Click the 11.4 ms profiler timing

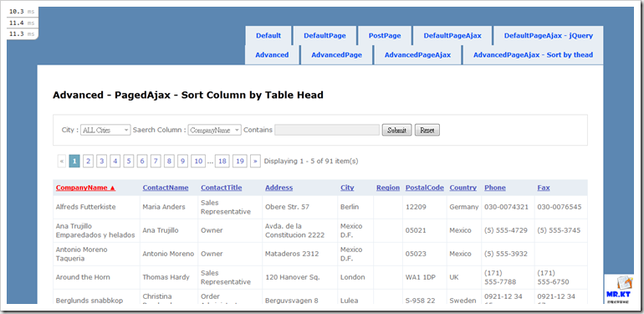(22, 23)
